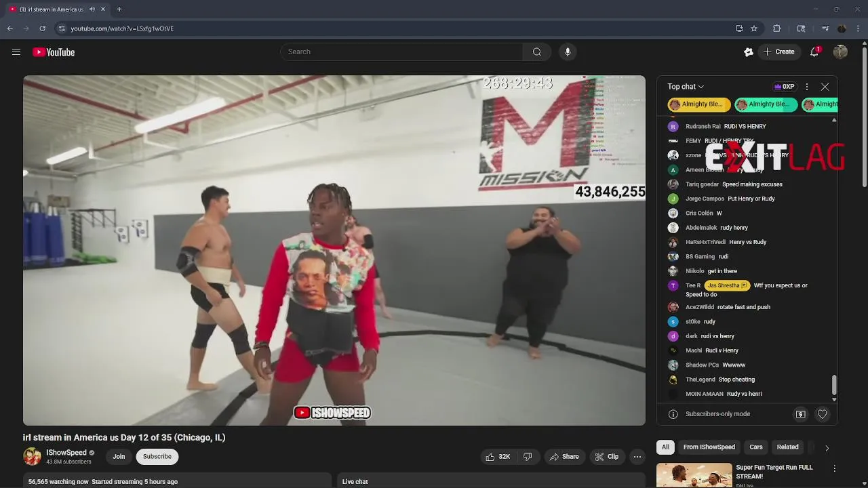Open IShowSpeed channel name link
The width and height of the screenshot is (868, 488).
coord(66,453)
